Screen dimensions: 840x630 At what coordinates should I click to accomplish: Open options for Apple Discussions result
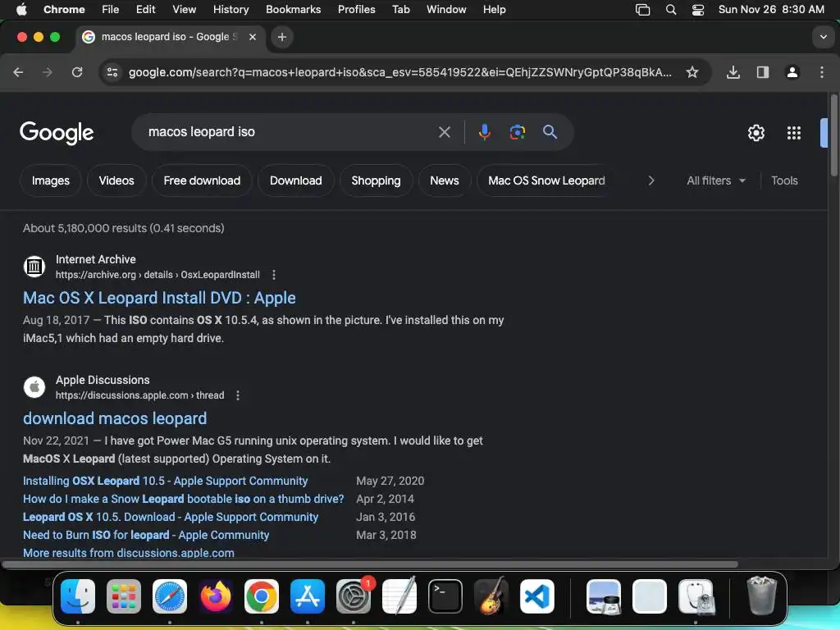tap(238, 395)
